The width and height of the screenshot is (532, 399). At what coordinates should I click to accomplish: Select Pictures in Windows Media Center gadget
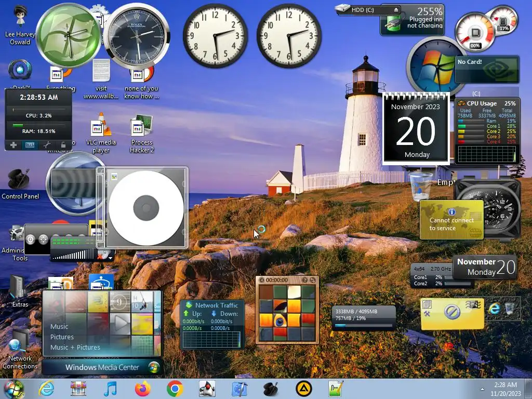click(x=62, y=337)
